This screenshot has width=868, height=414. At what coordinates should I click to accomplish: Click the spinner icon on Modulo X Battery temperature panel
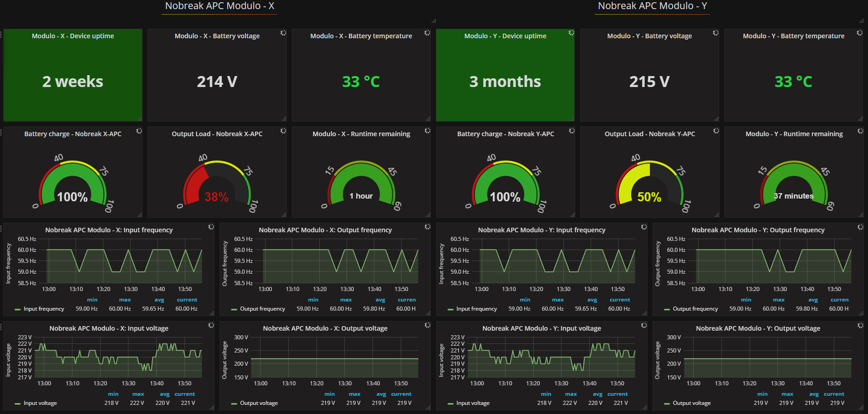427,33
